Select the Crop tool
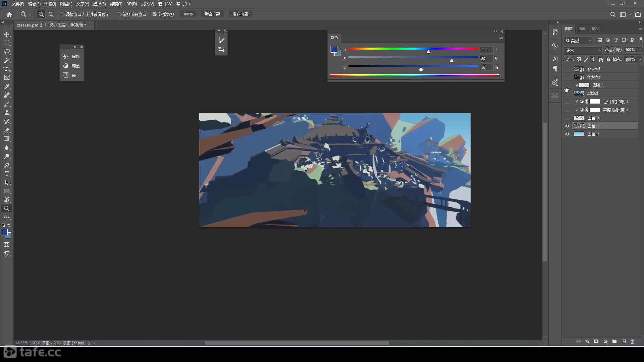The height and width of the screenshot is (362, 644). (x=7, y=69)
